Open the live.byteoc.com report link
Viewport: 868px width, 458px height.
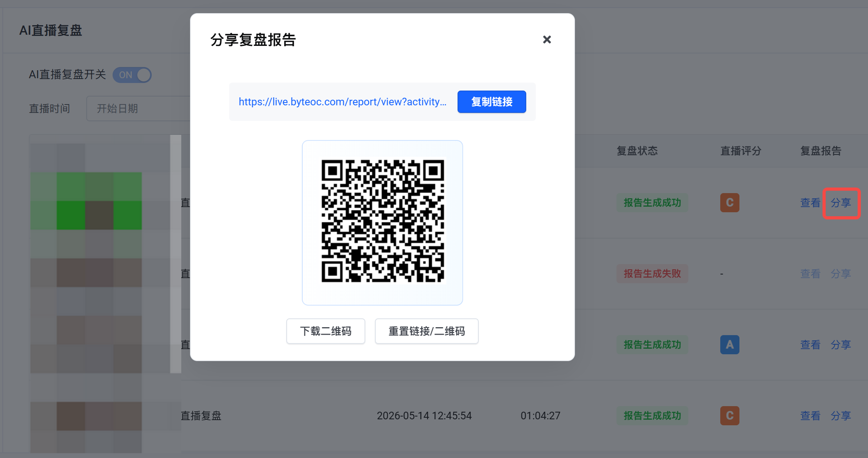[x=343, y=102]
